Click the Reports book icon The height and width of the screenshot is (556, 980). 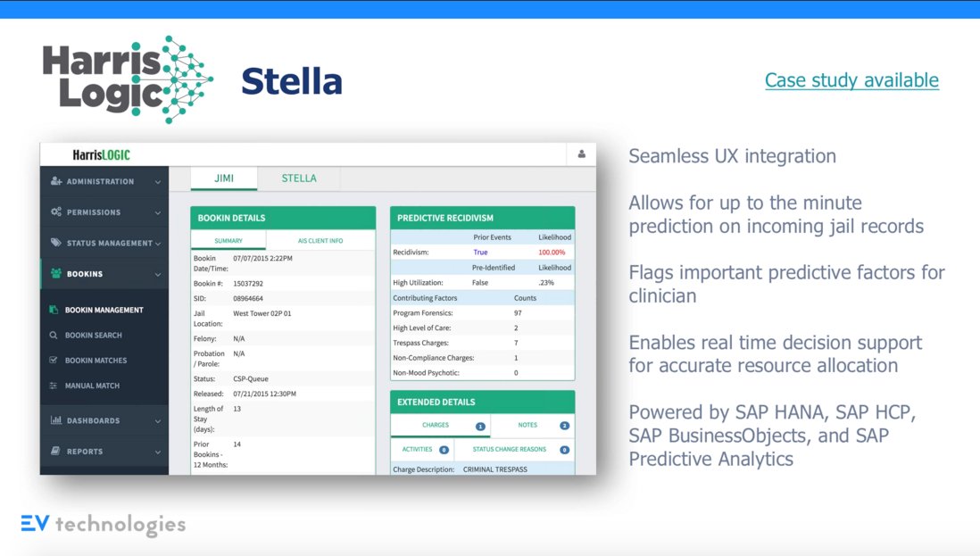pos(56,451)
